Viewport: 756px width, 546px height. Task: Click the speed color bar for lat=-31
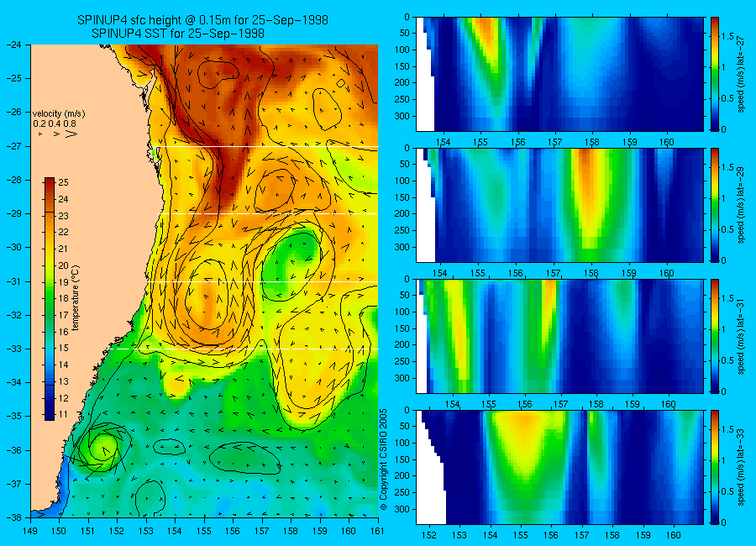(714, 336)
